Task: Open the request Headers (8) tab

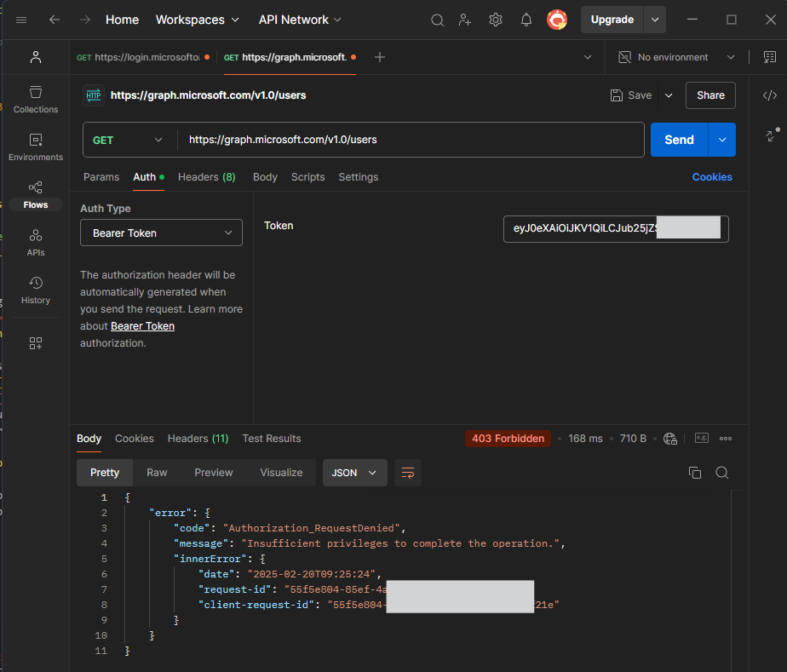Action: [207, 177]
